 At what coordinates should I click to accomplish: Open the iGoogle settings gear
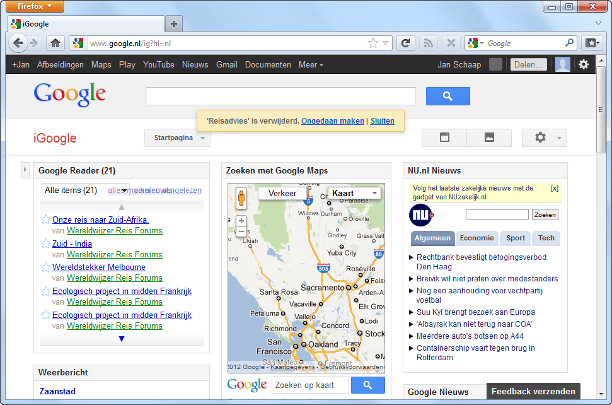point(544,137)
